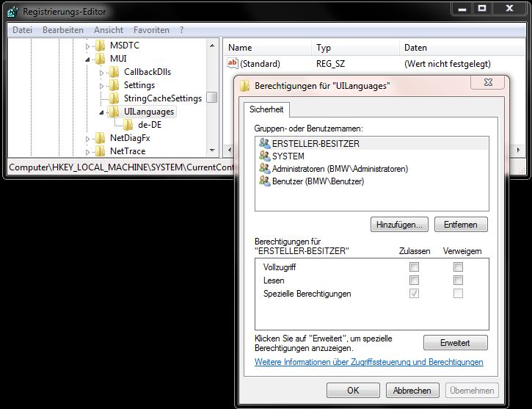The height and width of the screenshot is (409, 532).
Task: Open the Bearbeiten menu
Action: click(63, 30)
